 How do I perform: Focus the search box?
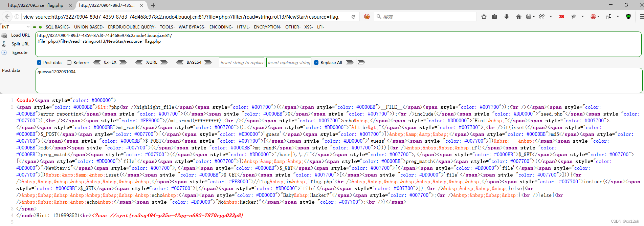pyautogui.click(x=426, y=17)
